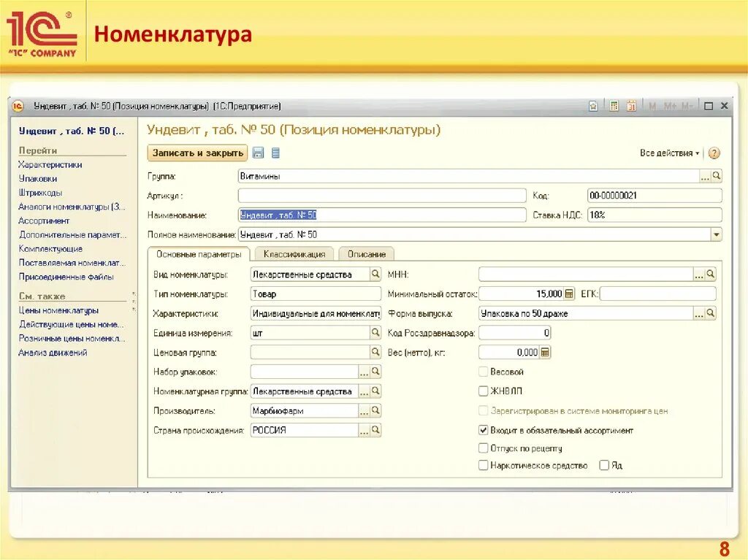Image resolution: width=748 pixels, height=560 pixels.
Task: Open the Описание tab
Action: pyautogui.click(x=366, y=254)
